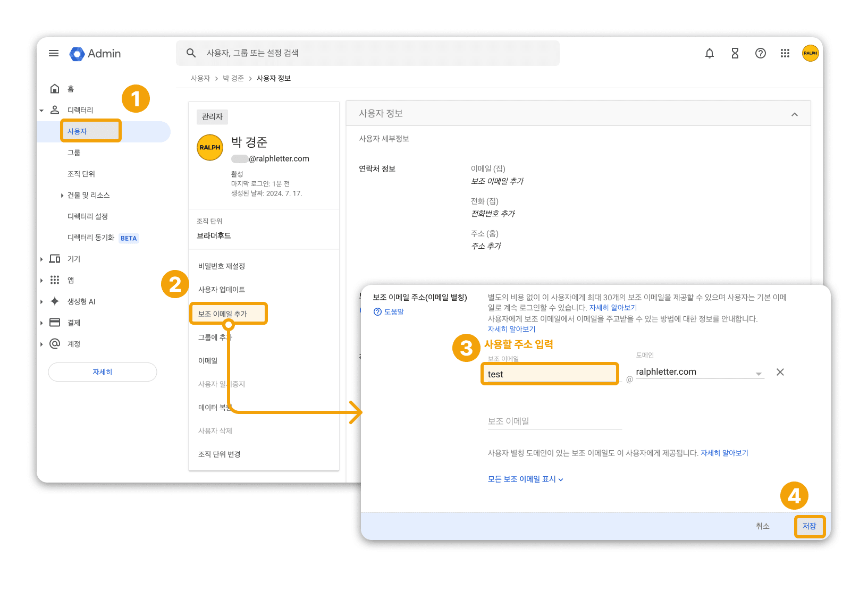Click the @ icon next to 계정
The height and width of the screenshot is (591, 868).
pos(55,344)
